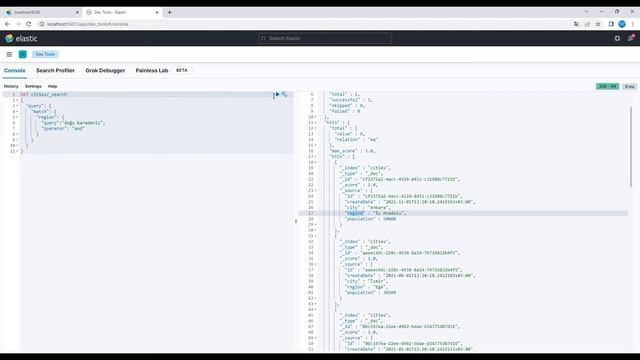The height and width of the screenshot is (360, 640).
Task: Switch to the Console tab
Action: pyautogui.click(x=15, y=70)
